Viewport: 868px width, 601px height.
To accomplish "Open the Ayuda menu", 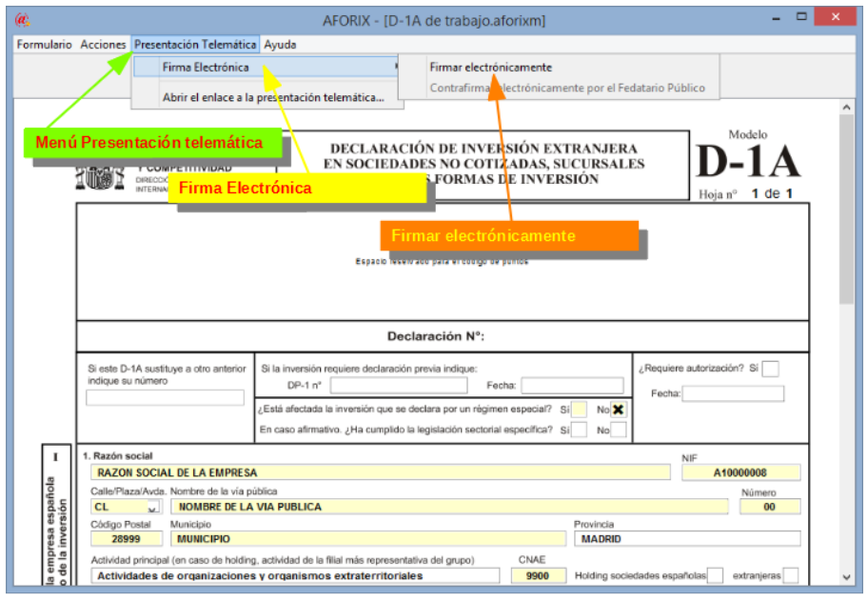I will 280,45.
